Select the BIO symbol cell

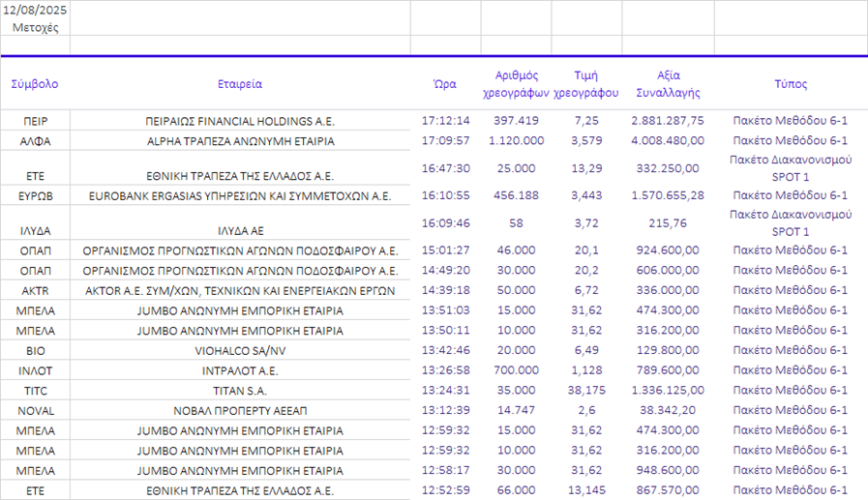click(36, 351)
